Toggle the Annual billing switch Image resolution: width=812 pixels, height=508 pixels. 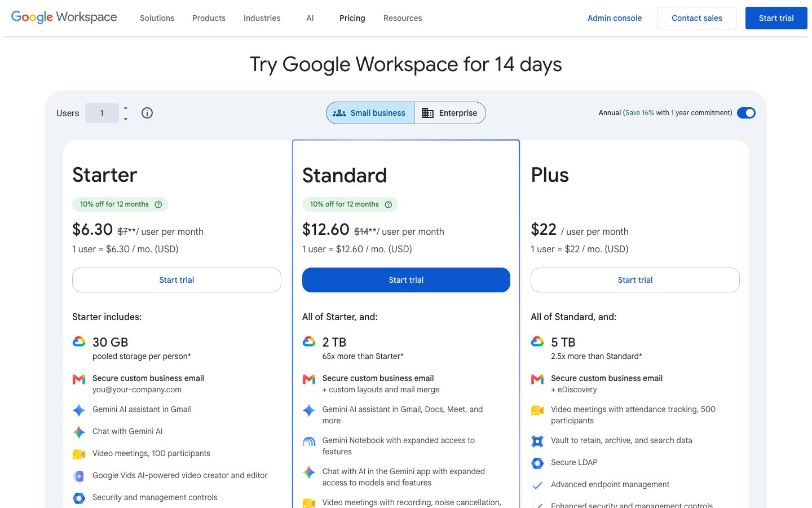coord(746,113)
